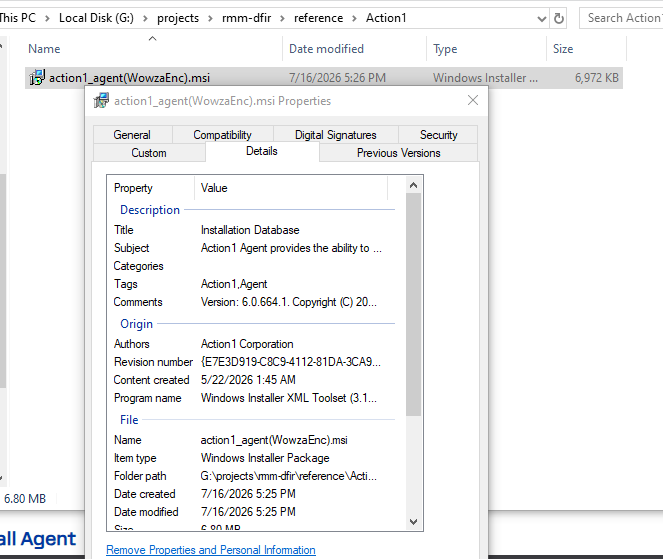This screenshot has width=663, height=559.
Task: Navigate to reference breadcrumb folder
Action: tap(318, 18)
